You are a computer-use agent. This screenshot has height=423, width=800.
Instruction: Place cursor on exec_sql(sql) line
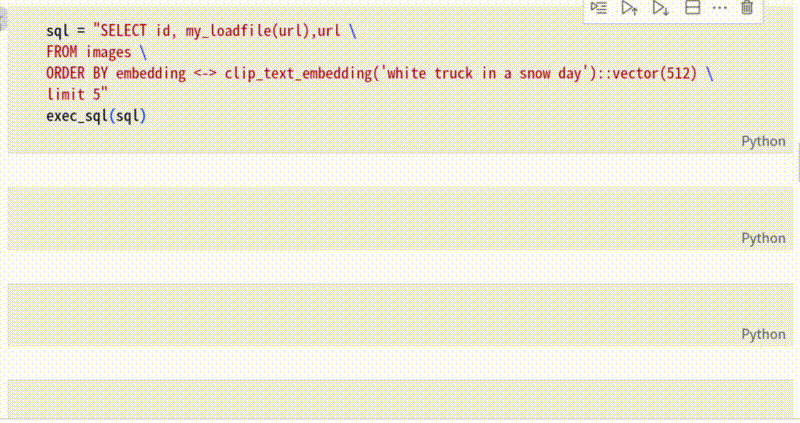pyautogui.click(x=96, y=116)
